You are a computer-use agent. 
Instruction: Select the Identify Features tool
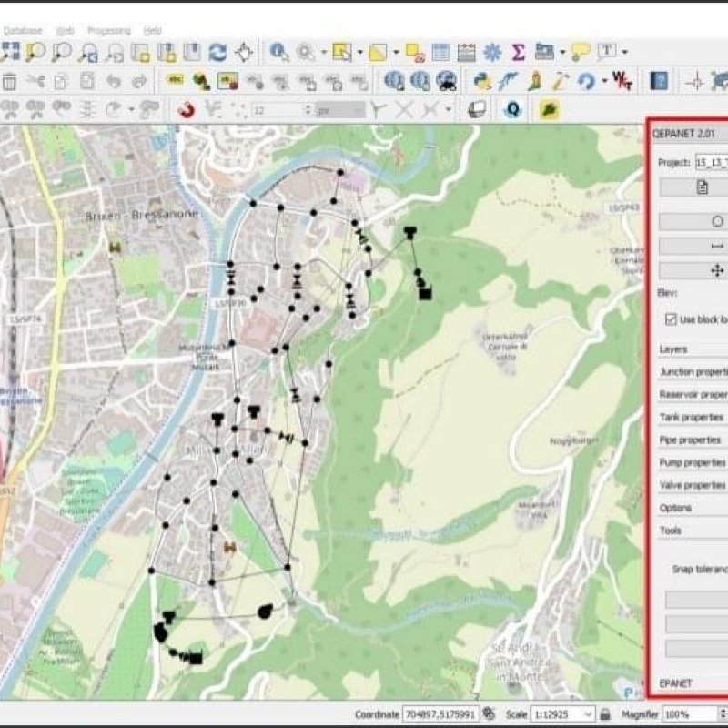coord(278,52)
